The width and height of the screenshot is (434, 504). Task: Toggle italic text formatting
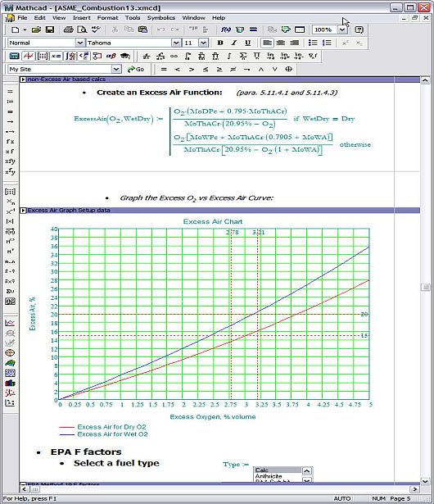click(x=234, y=43)
